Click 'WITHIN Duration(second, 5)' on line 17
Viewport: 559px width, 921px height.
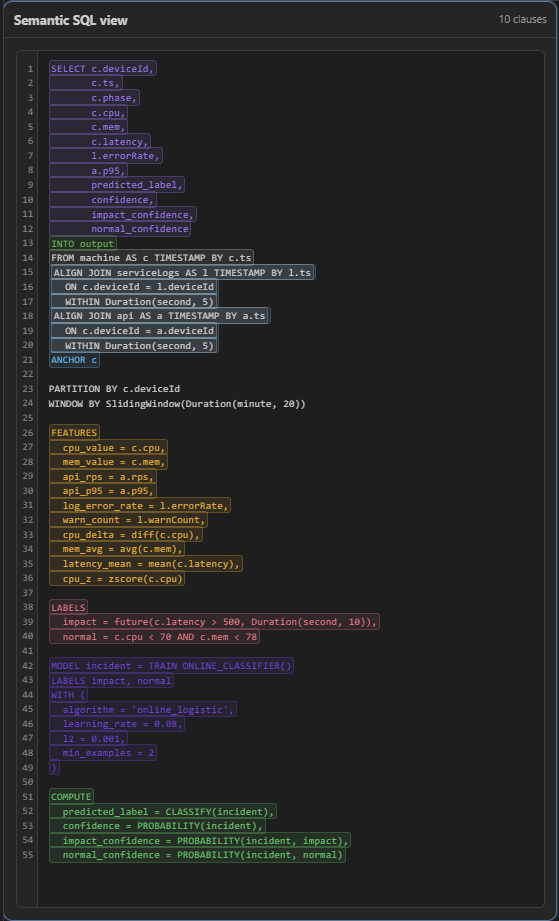click(x=134, y=301)
